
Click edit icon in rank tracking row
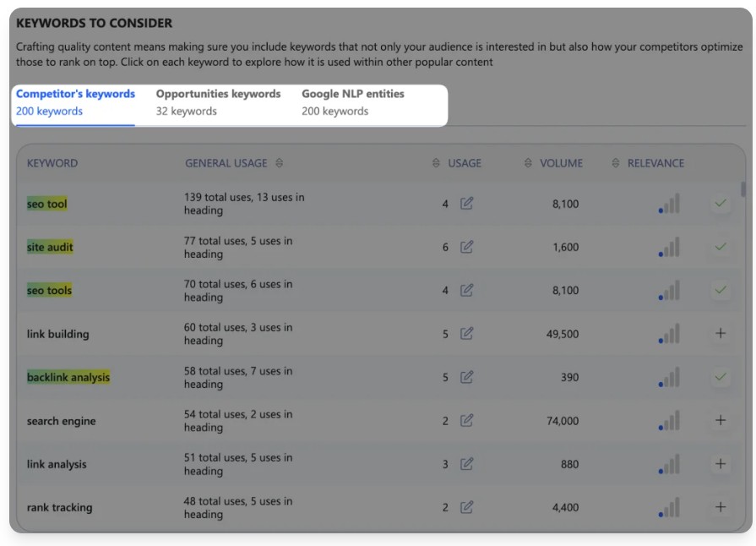[x=466, y=507]
